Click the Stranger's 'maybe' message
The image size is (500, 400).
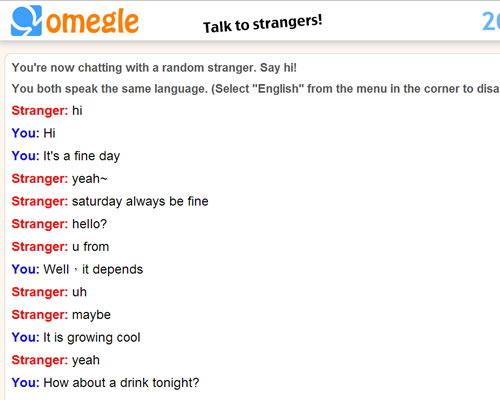click(61, 315)
